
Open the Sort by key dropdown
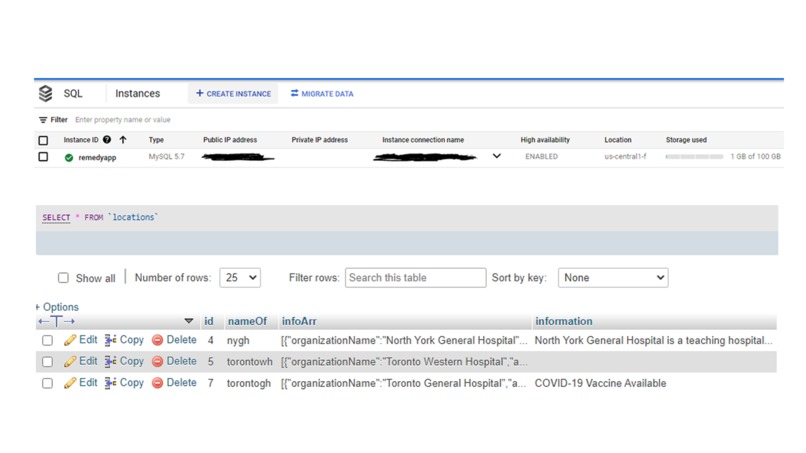point(613,278)
